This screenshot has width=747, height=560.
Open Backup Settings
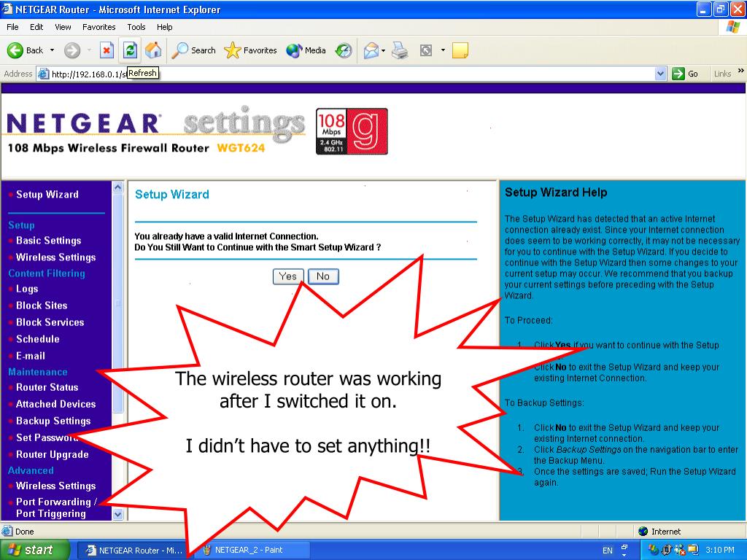coord(53,421)
